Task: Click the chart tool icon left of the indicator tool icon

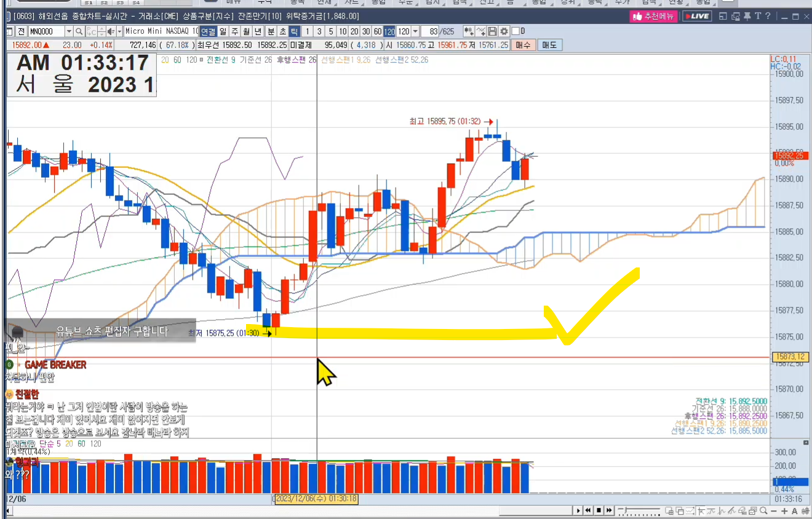Action: coord(469,31)
